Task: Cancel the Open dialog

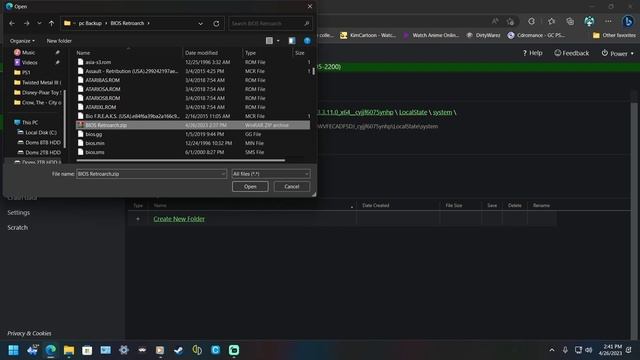Action: pos(292,187)
